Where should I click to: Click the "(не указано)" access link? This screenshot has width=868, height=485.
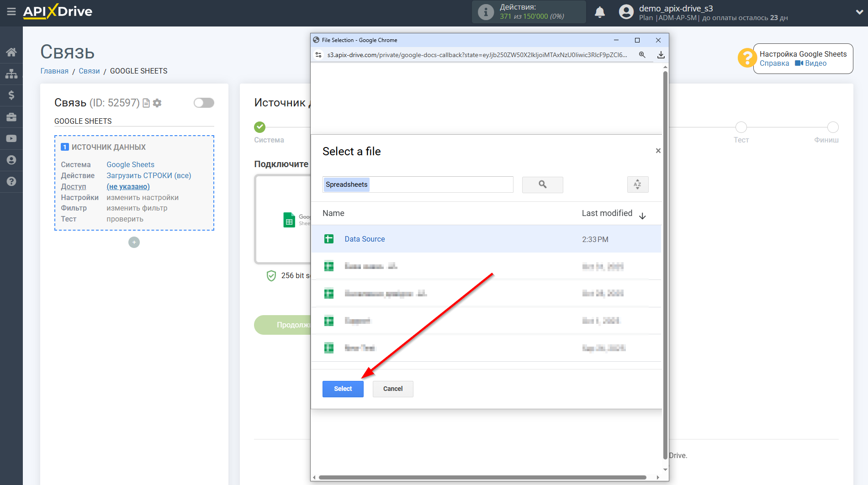click(x=128, y=186)
